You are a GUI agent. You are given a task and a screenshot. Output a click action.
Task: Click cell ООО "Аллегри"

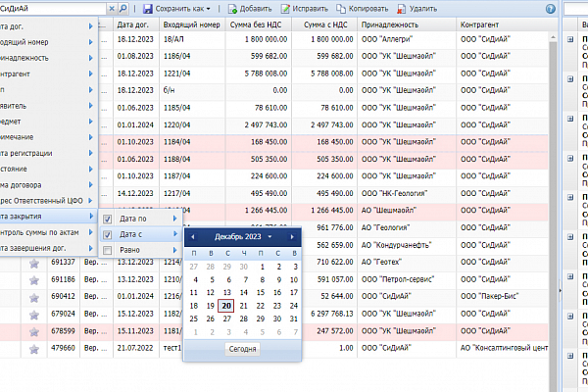[407, 39]
